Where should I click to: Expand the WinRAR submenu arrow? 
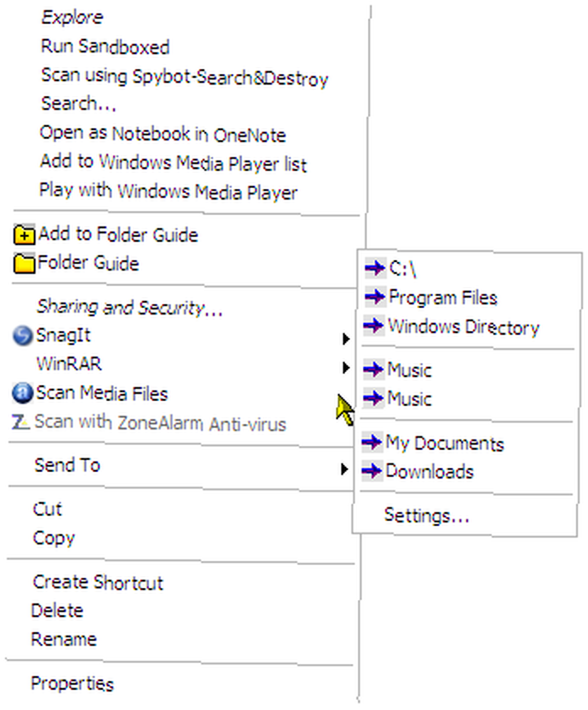pos(345,368)
